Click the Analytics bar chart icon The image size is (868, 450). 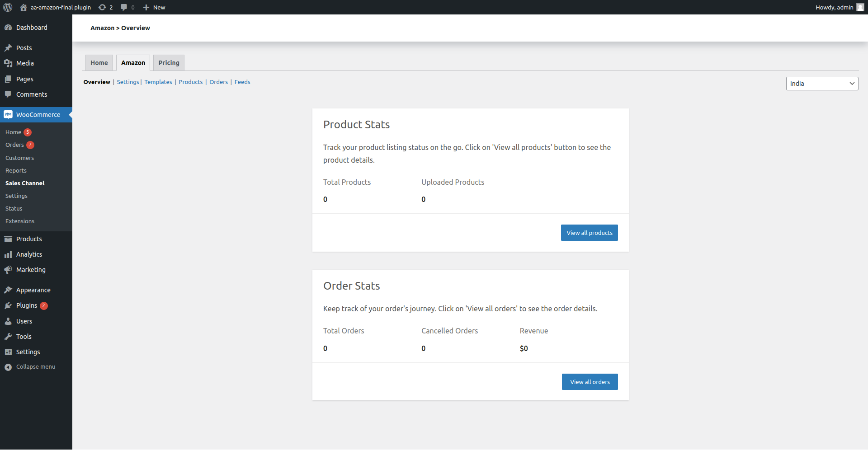click(8, 254)
